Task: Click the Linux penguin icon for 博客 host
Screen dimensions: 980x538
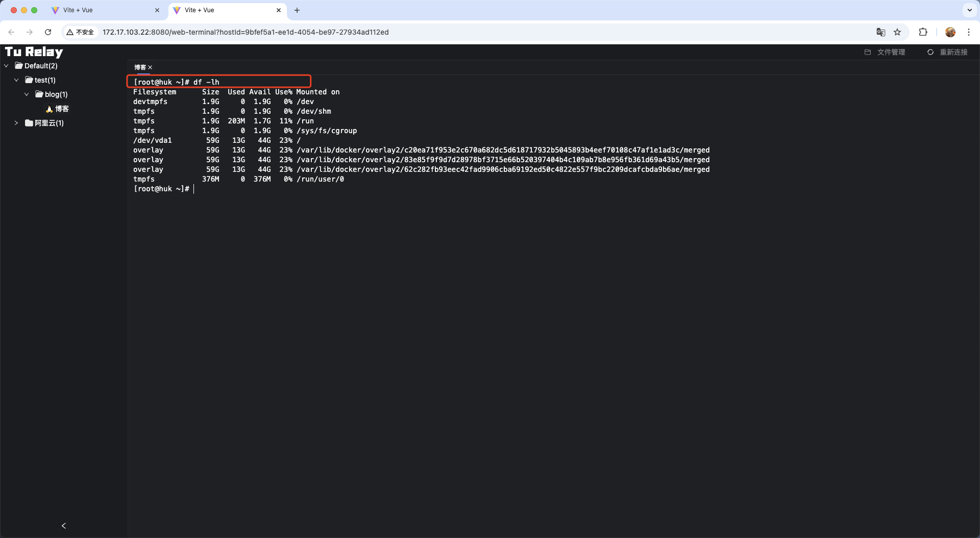Action: [50, 109]
